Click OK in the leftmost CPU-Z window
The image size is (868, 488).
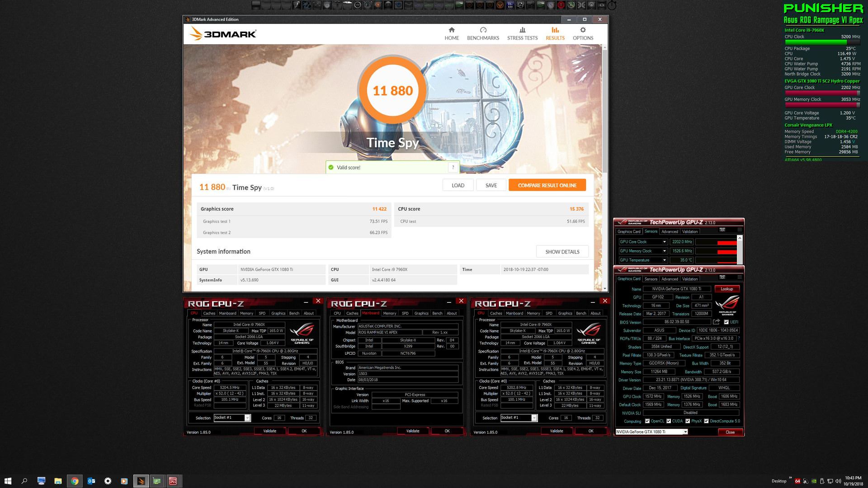point(304,431)
